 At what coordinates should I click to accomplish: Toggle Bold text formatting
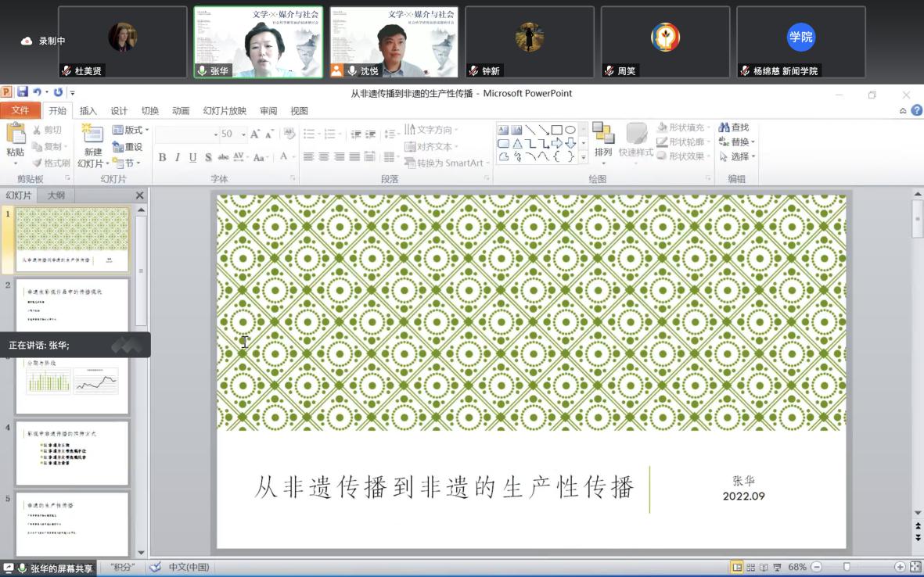162,157
